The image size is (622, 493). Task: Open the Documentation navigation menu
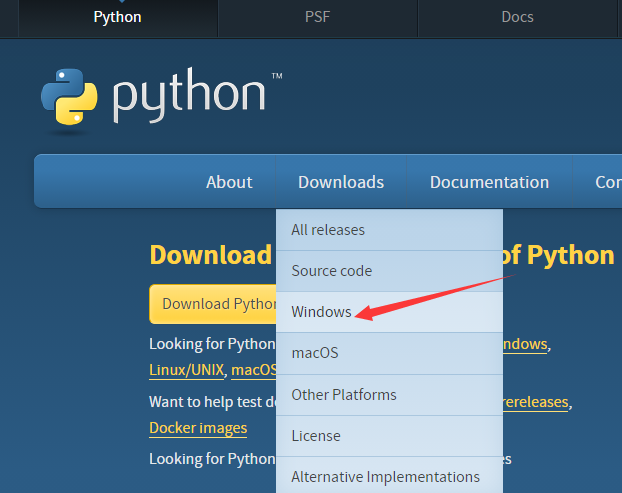[490, 182]
